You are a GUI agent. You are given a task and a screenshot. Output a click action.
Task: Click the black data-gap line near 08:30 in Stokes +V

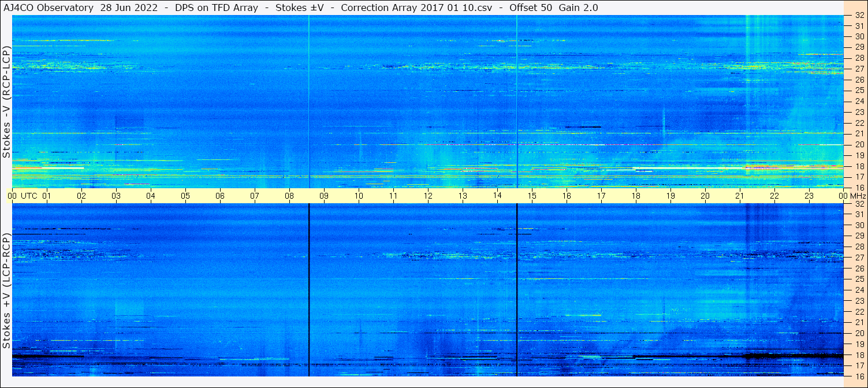[309, 290]
